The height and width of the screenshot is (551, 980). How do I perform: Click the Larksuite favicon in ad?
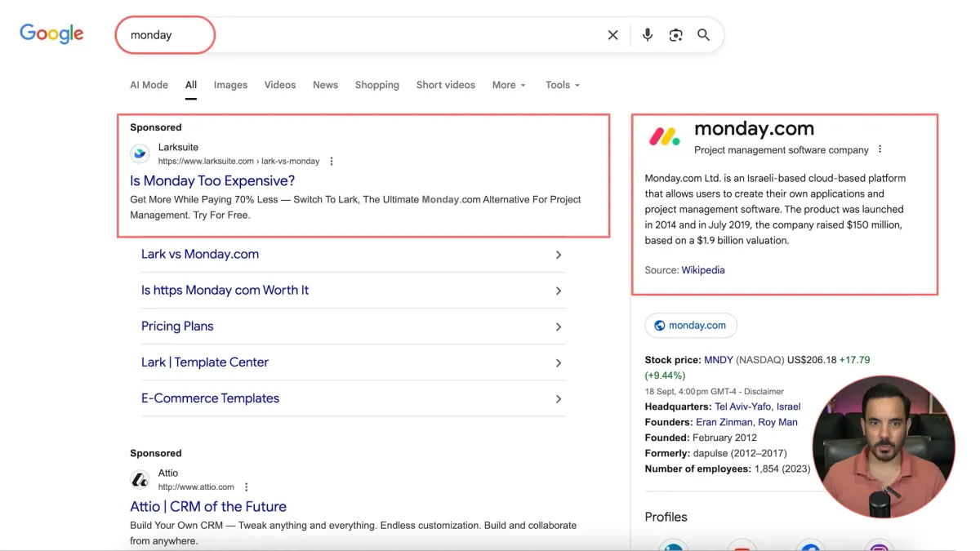pos(140,153)
